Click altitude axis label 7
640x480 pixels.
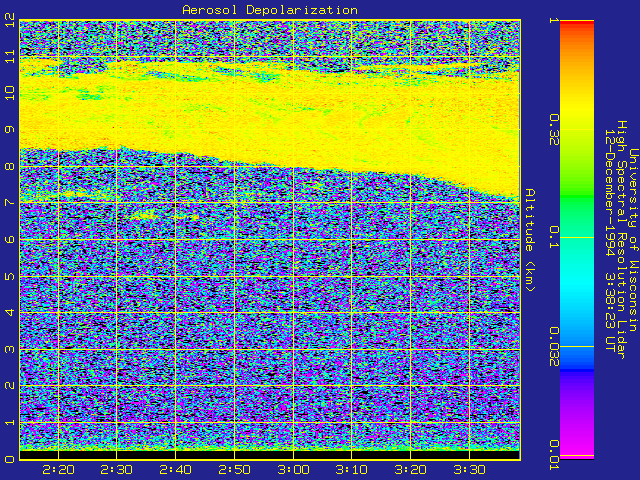(10, 202)
